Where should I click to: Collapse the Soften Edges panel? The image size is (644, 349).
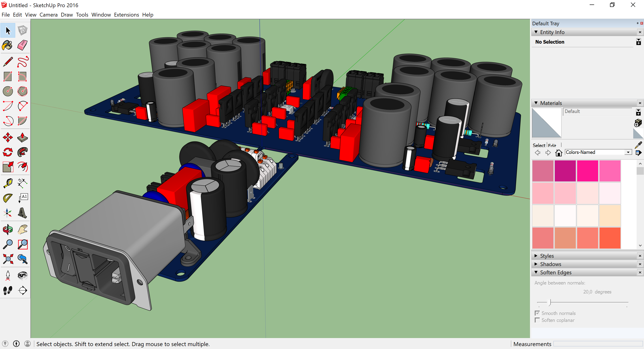(x=536, y=272)
